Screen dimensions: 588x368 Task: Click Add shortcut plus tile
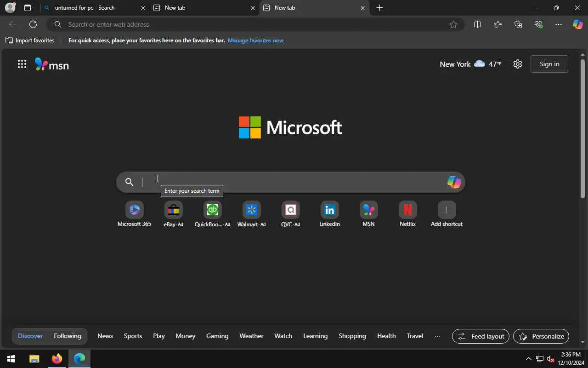(447, 214)
